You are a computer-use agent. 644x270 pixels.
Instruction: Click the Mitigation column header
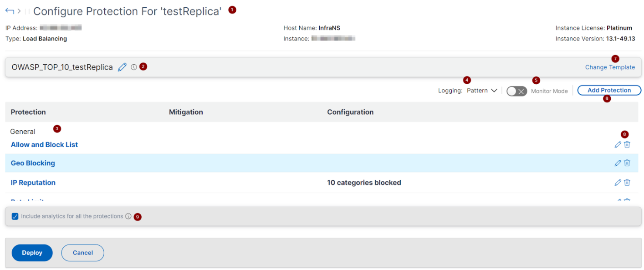[x=186, y=112]
